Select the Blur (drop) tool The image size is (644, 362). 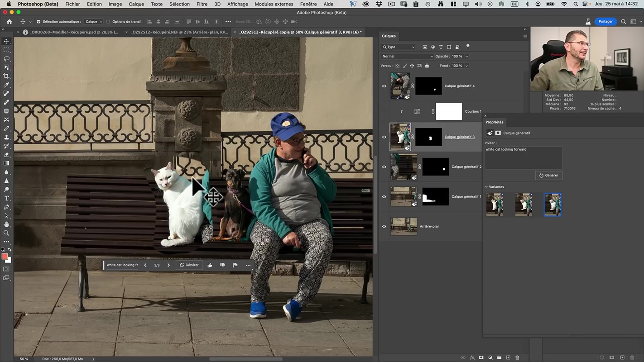pos(6,172)
